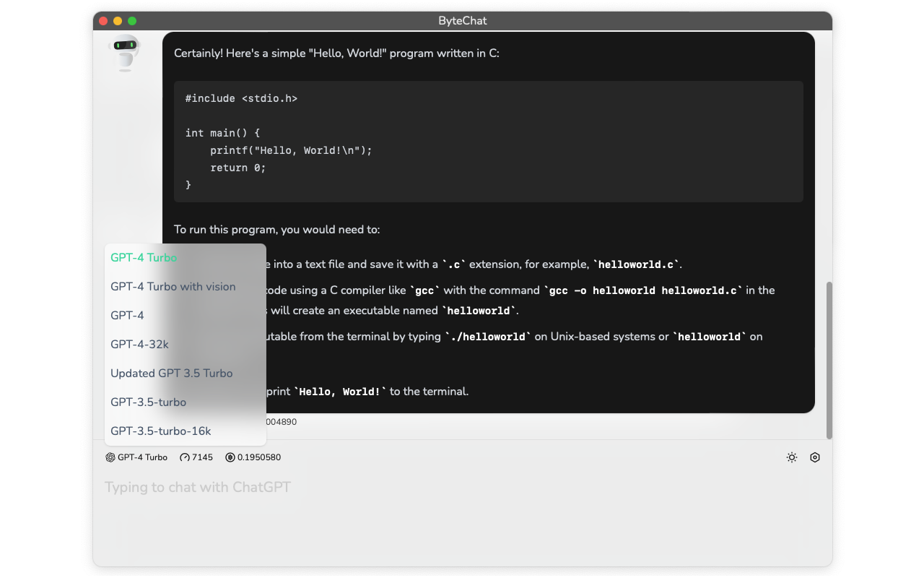
Task: Click the token counter gauge icon
Action: point(185,457)
